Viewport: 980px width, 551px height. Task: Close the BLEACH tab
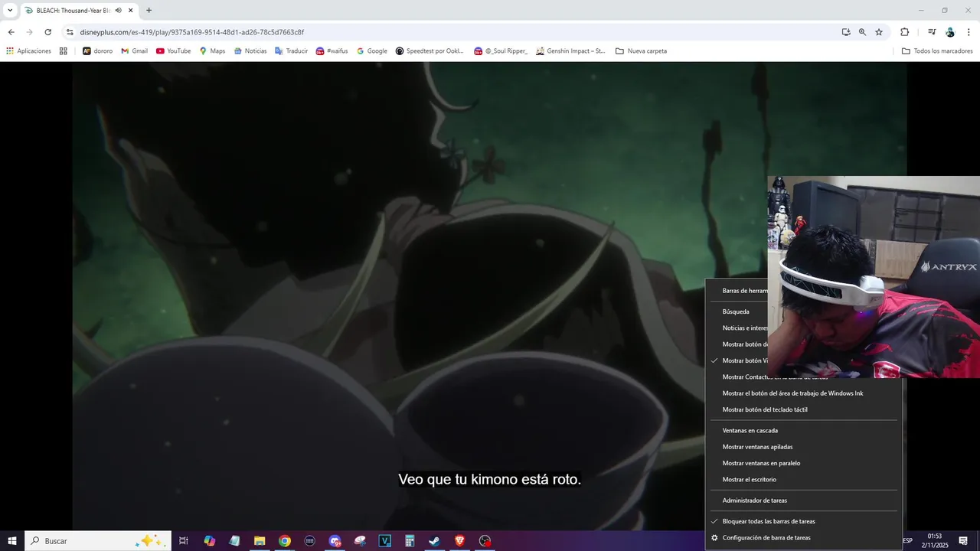[x=131, y=11]
